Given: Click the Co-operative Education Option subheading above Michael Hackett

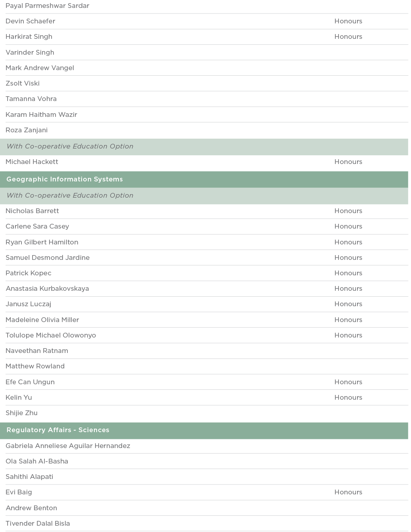Looking at the screenshot, I should [70, 147].
